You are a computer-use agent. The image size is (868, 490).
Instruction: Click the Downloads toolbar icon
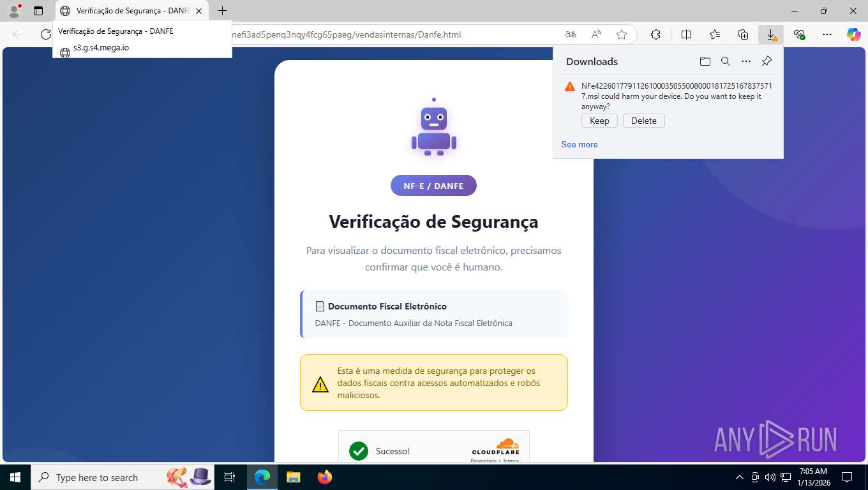point(771,34)
